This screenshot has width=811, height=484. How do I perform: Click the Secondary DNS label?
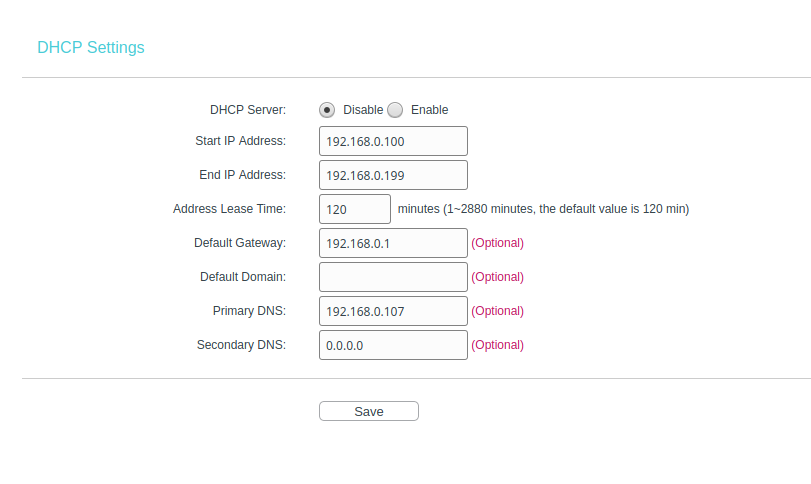[x=242, y=345]
